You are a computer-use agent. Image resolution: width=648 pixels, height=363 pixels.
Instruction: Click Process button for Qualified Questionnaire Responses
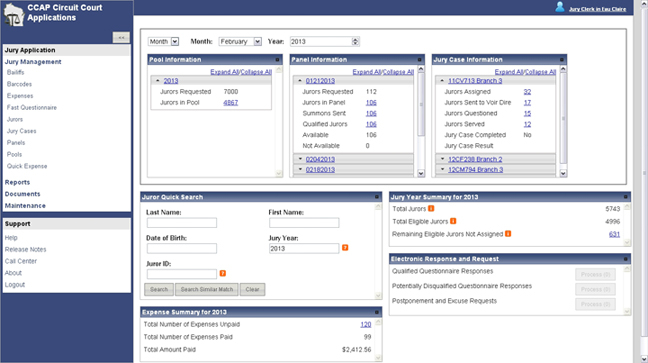pyautogui.click(x=595, y=274)
